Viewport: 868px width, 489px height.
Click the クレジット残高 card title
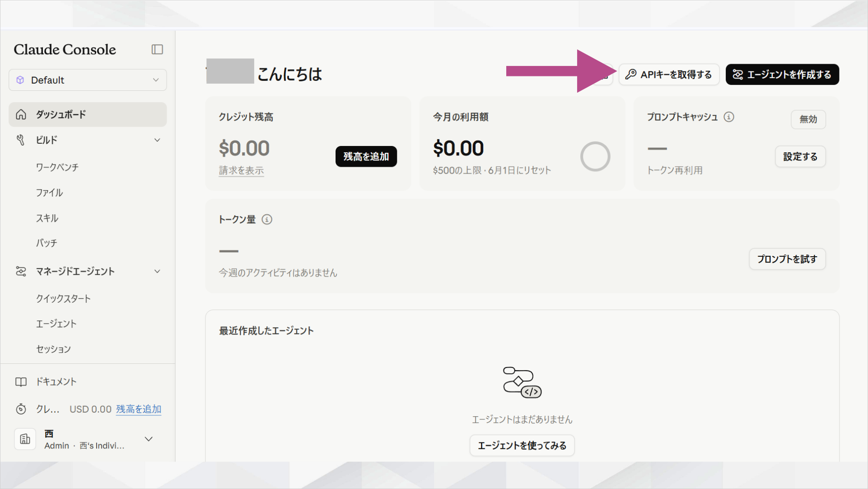(246, 117)
